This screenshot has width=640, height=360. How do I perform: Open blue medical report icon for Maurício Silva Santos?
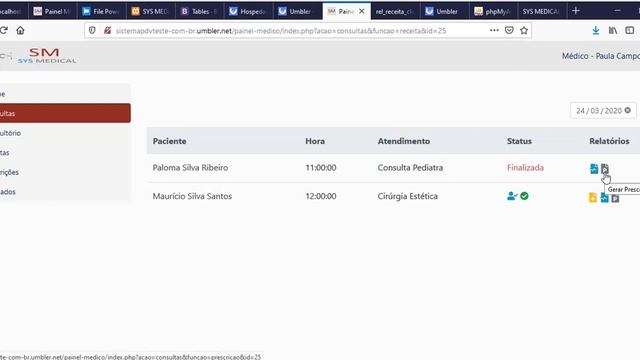tap(604, 198)
